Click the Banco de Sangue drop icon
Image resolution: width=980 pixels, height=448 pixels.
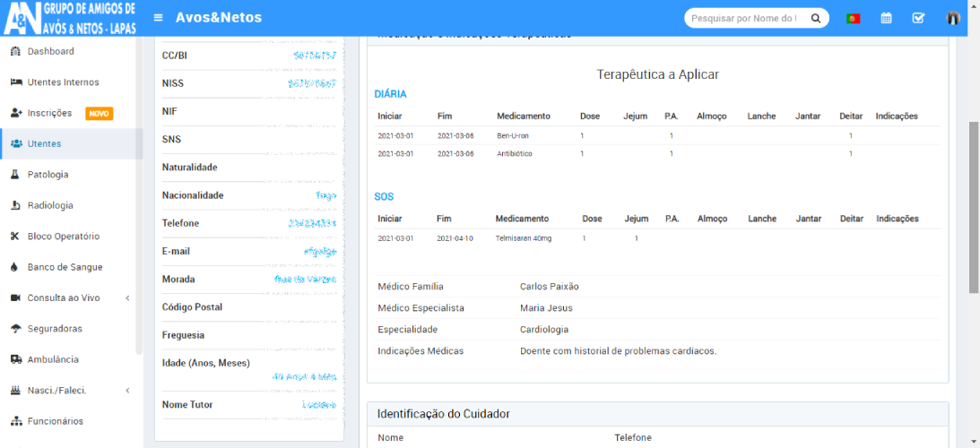click(15, 267)
